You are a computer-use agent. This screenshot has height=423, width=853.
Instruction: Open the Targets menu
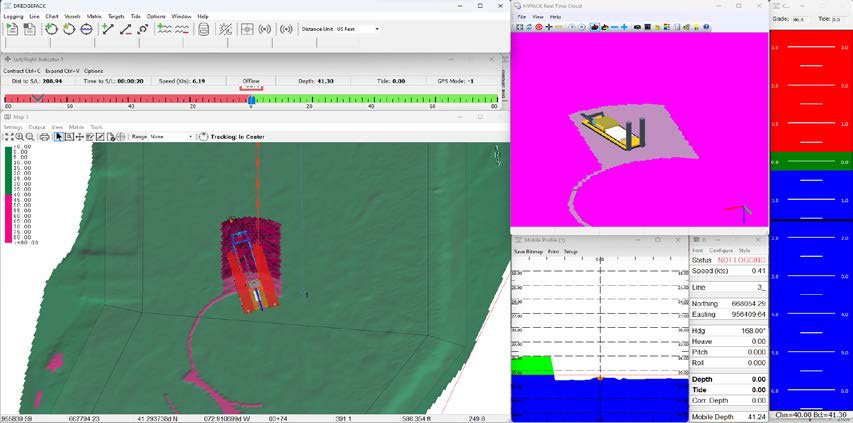[x=116, y=16]
